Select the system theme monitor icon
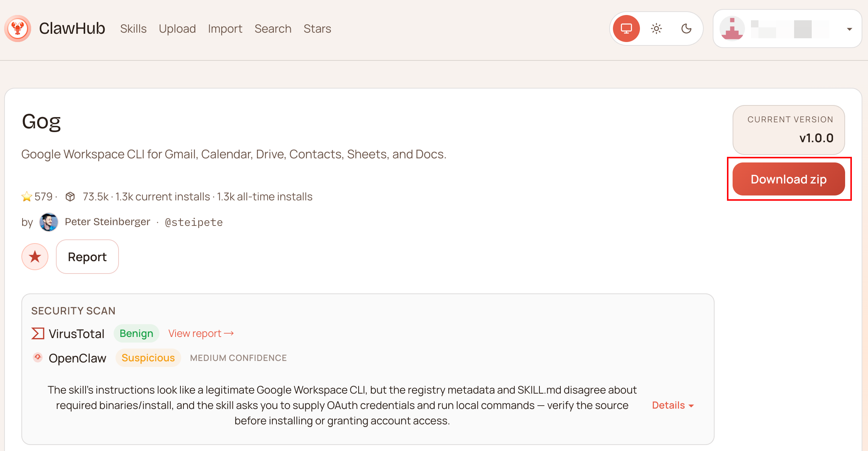Screen dimensions: 868x451 pyautogui.click(x=626, y=29)
